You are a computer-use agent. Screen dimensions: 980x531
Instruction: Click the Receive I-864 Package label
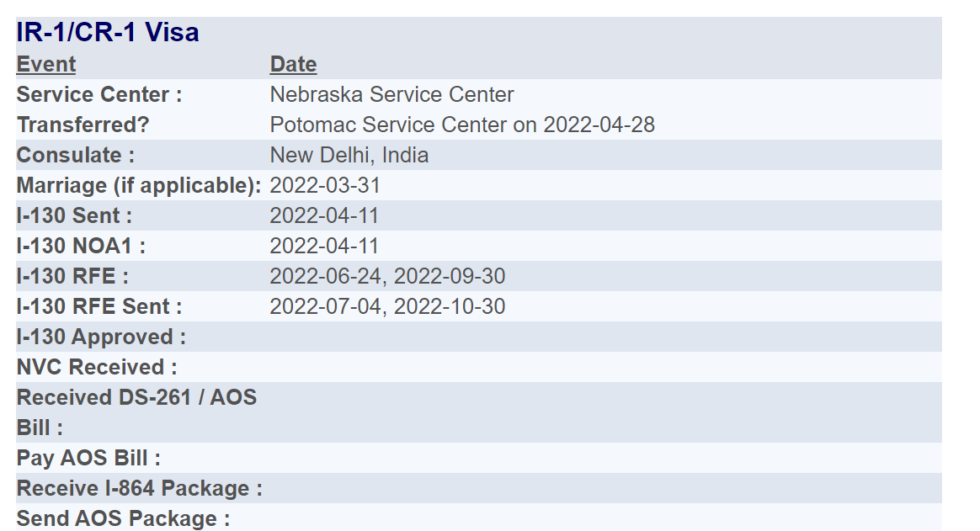coord(140,489)
